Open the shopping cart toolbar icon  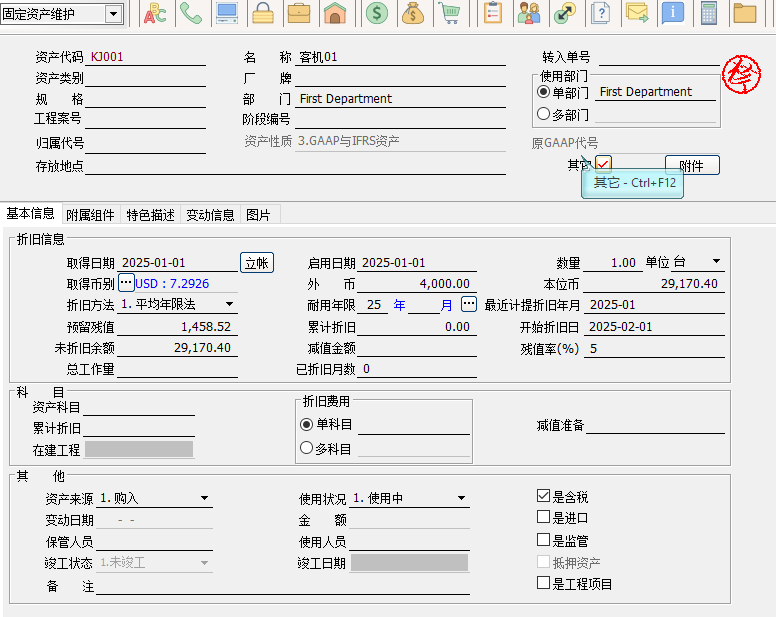pyautogui.click(x=449, y=13)
